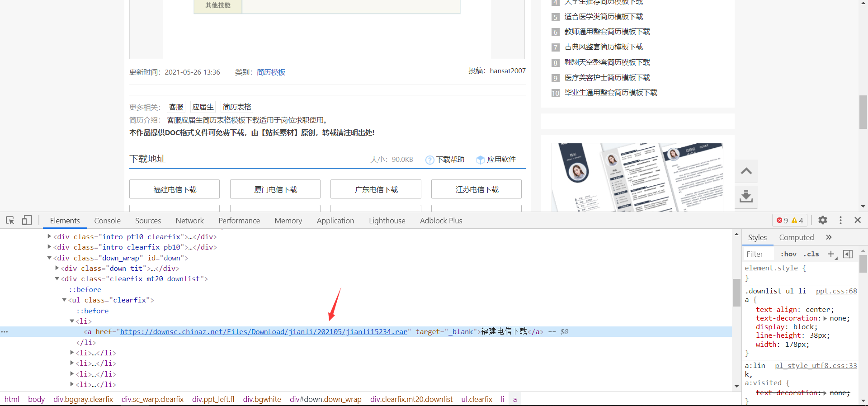Open the Network tab
The height and width of the screenshot is (406, 868).
[x=189, y=221]
